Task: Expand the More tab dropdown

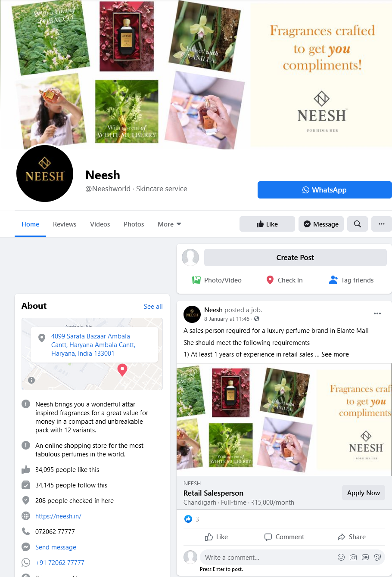Action: (x=169, y=224)
